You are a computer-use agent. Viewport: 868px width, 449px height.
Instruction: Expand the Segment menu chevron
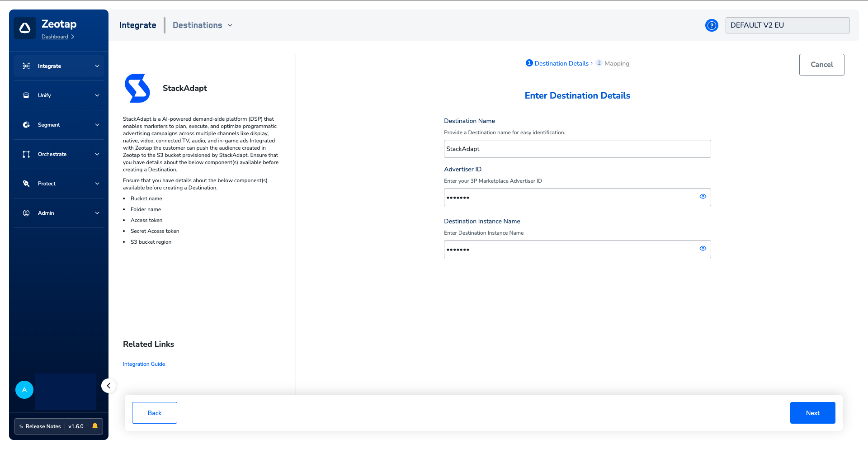click(97, 125)
